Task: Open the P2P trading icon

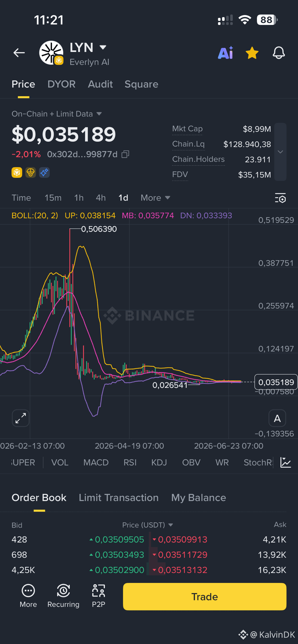Action: [99, 596]
